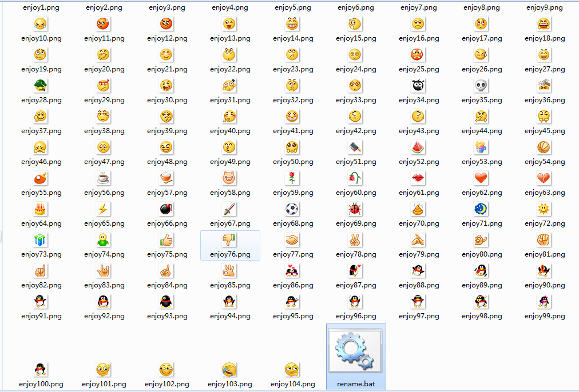Select the rice bowl icon enjoy57.png
This screenshot has width=579, height=392.
(166, 178)
